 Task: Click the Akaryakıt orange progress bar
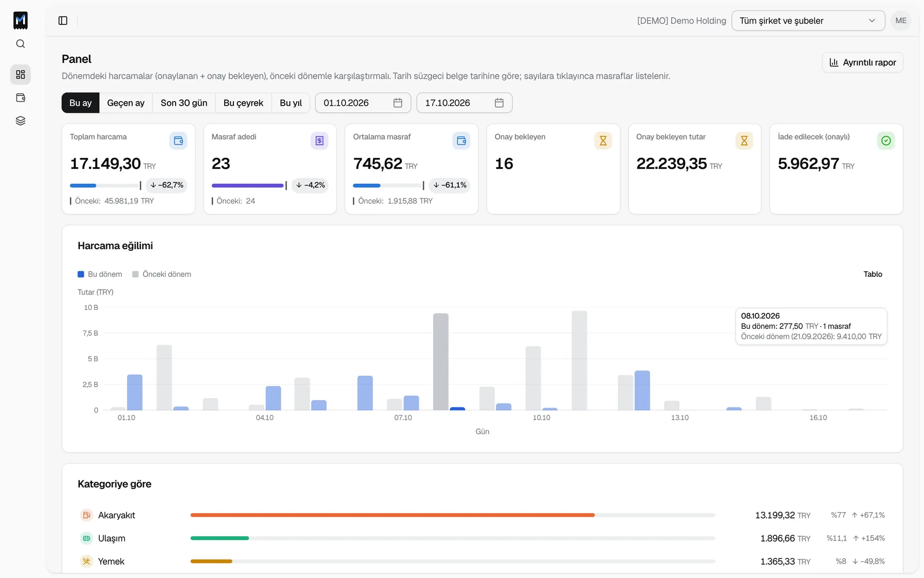[392, 515]
